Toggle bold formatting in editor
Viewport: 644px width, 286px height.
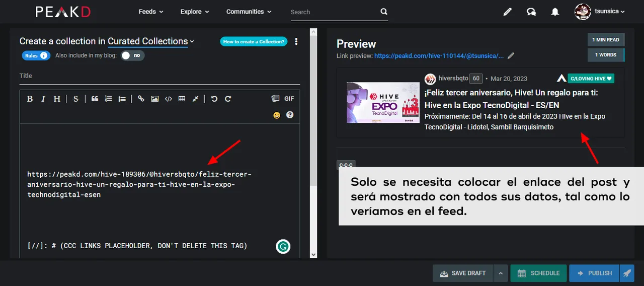[x=30, y=99]
